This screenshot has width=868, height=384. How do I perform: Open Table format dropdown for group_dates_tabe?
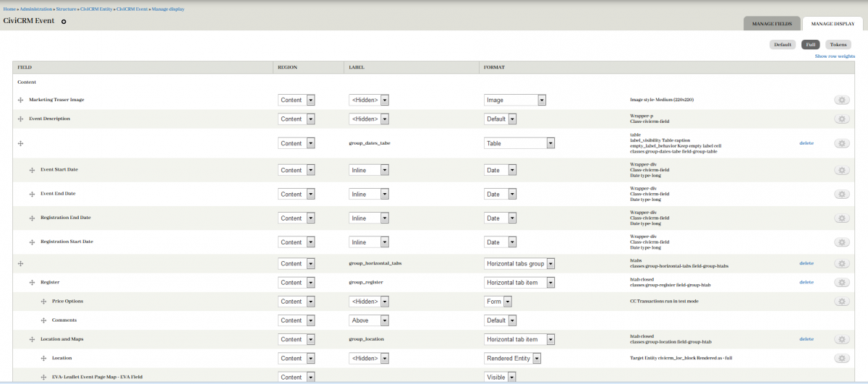[519, 143]
